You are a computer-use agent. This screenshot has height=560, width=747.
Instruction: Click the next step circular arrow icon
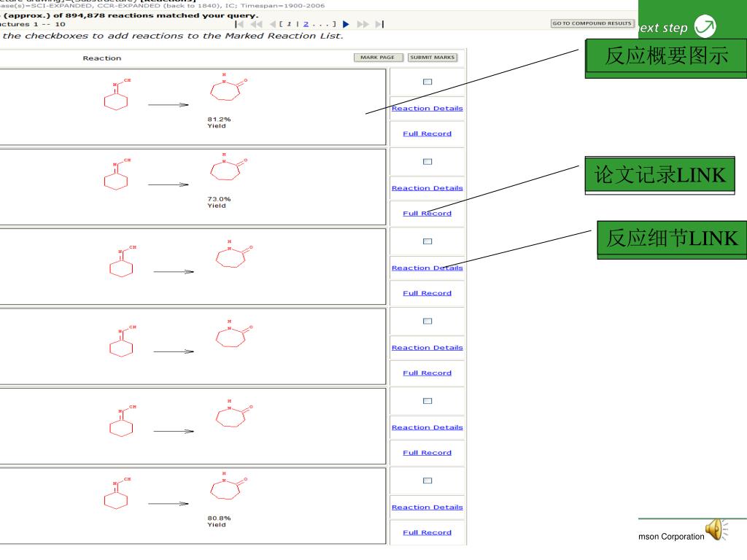tap(705, 26)
